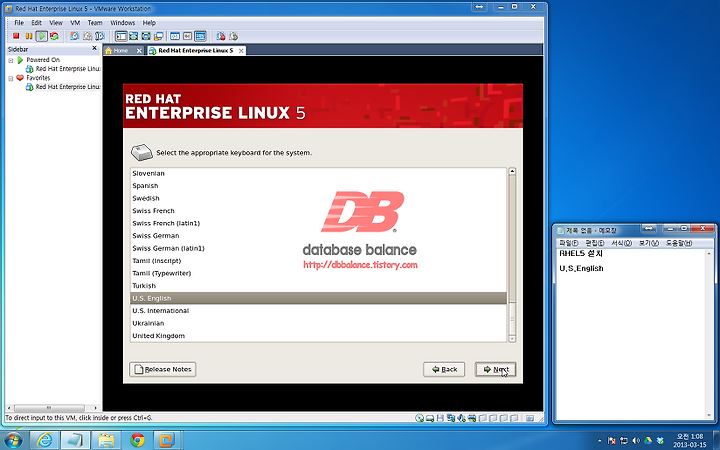Take a snapshot using toolbar icon
The image size is (720, 450).
(74, 36)
